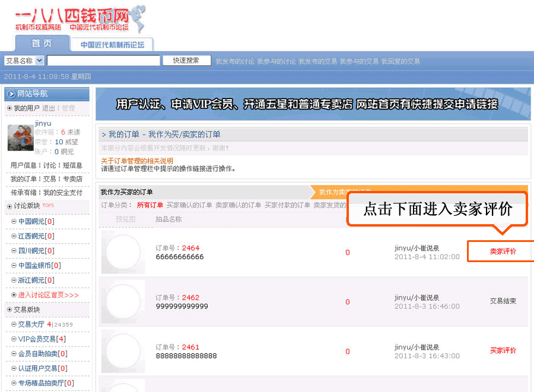Image resolution: width=534 pixels, height=392 pixels.
Task: Expand the 讨论版块 section toggle
Action: point(9,206)
